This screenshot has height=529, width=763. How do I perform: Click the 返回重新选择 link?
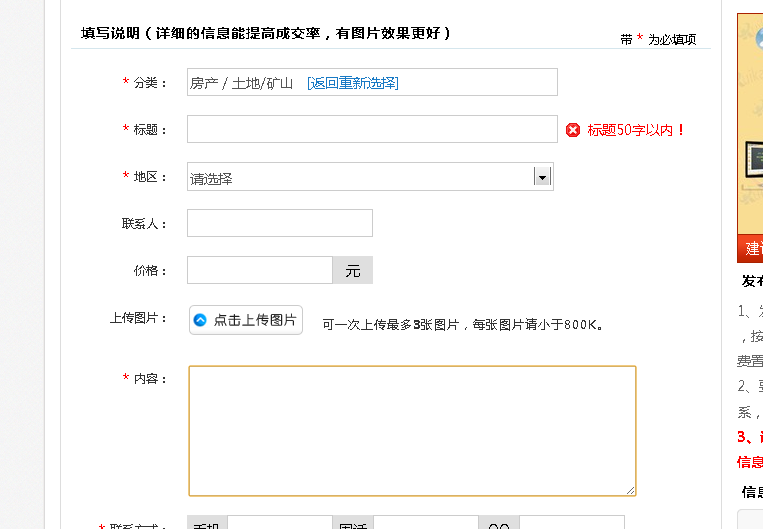(352, 83)
